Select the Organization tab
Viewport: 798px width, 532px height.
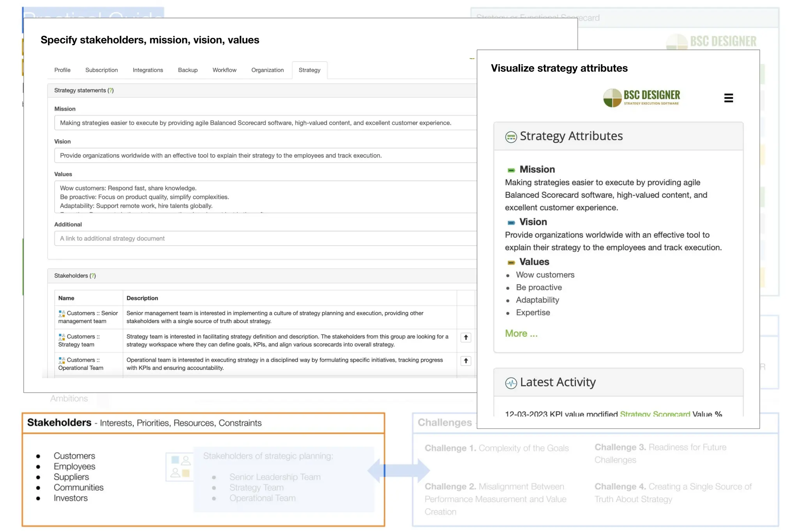267,70
